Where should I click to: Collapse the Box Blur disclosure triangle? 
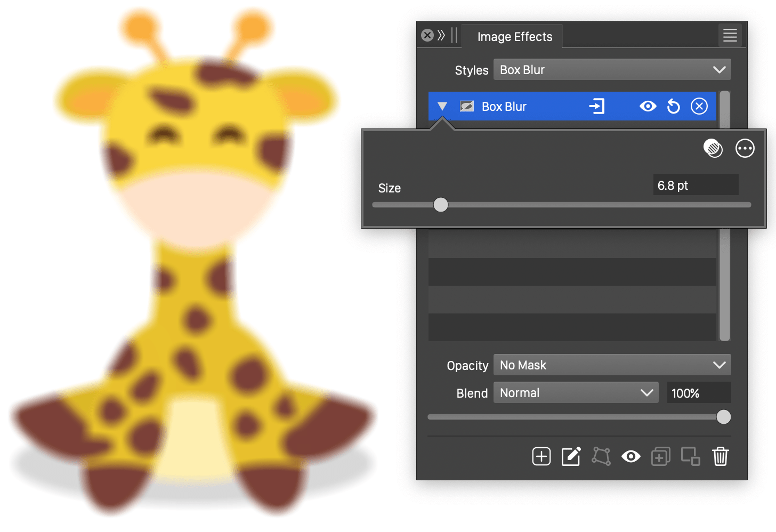(442, 106)
